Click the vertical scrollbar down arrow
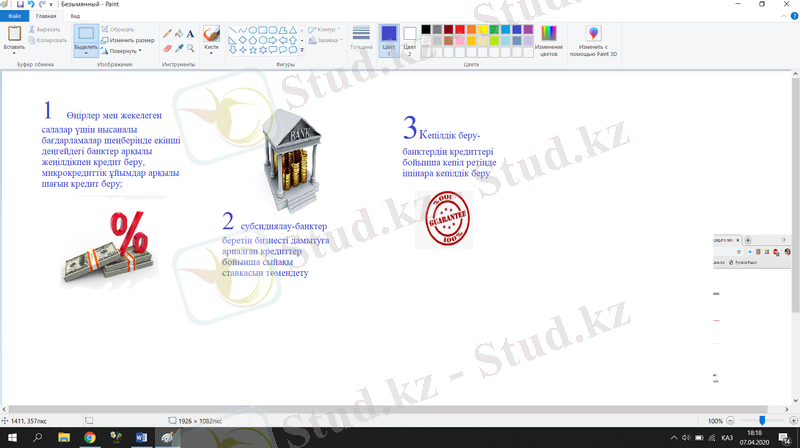 click(x=795, y=401)
